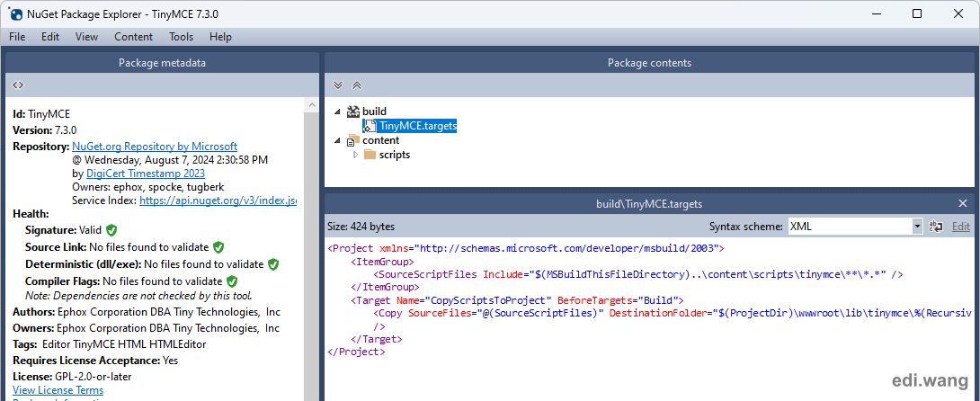This screenshot has height=401, width=980.
Task: Select TinyMCE.targets in package contents
Action: (x=418, y=126)
